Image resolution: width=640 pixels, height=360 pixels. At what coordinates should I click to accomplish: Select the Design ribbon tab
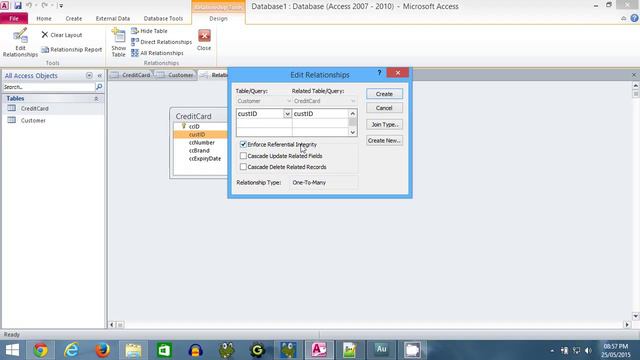(218, 18)
